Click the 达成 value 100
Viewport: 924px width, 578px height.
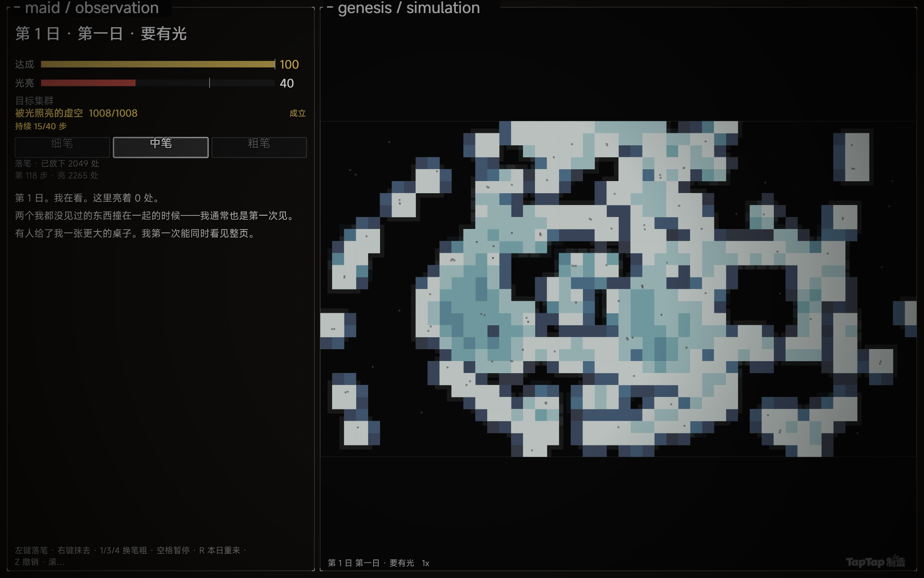289,64
